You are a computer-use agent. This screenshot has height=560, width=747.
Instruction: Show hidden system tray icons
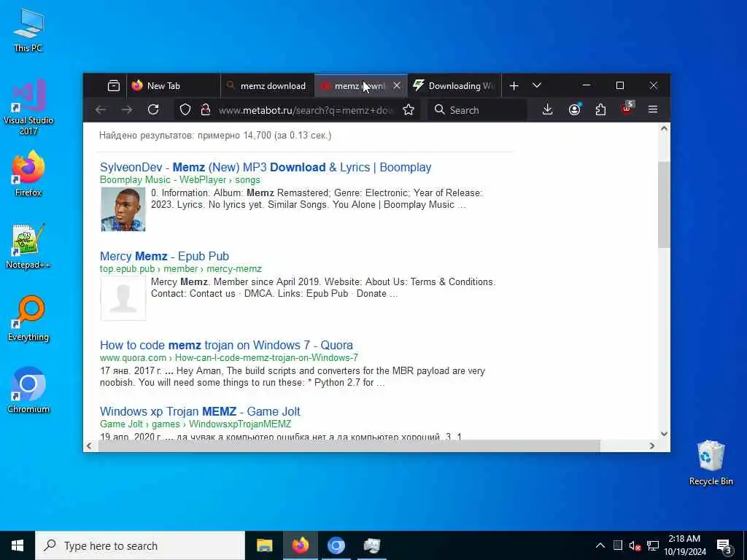pyautogui.click(x=600, y=545)
